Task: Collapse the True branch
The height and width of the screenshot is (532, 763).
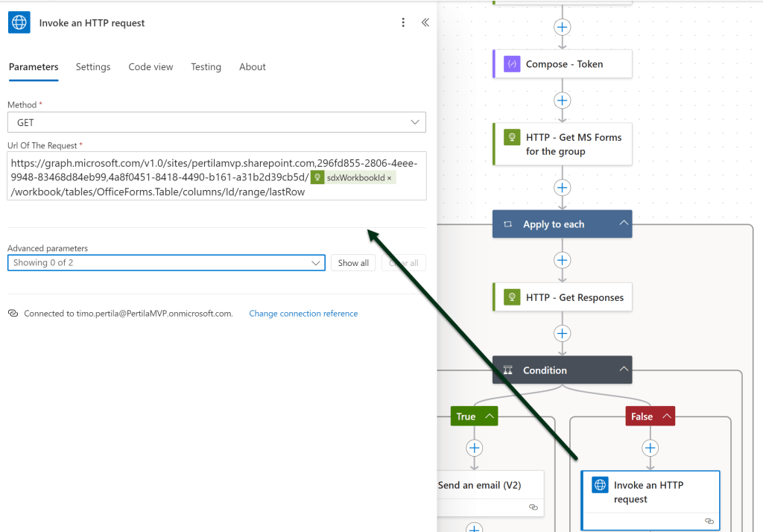Action: coord(490,417)
